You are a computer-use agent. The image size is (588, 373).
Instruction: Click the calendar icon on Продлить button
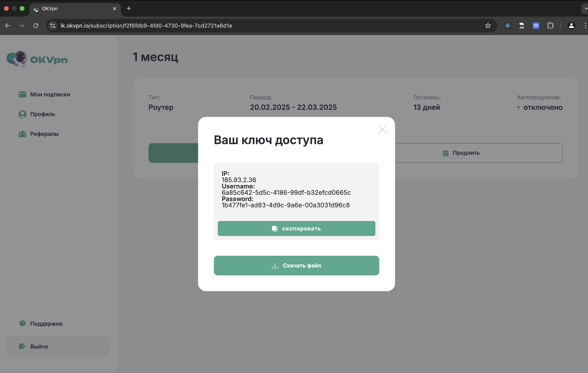point(446,153)
